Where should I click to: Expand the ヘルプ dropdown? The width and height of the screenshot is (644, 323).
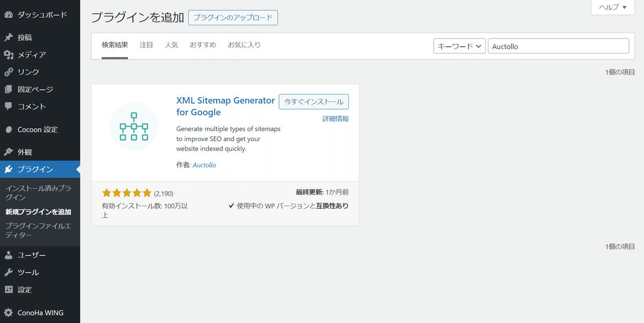coord(612,7)
